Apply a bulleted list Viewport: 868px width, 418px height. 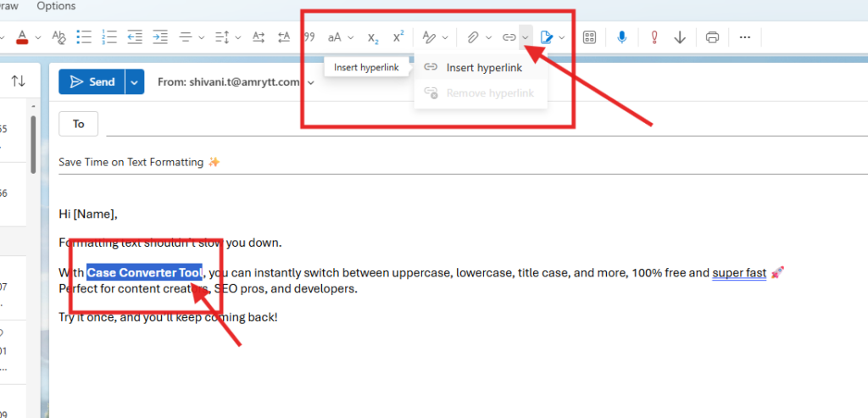click(x=84, y=37)
